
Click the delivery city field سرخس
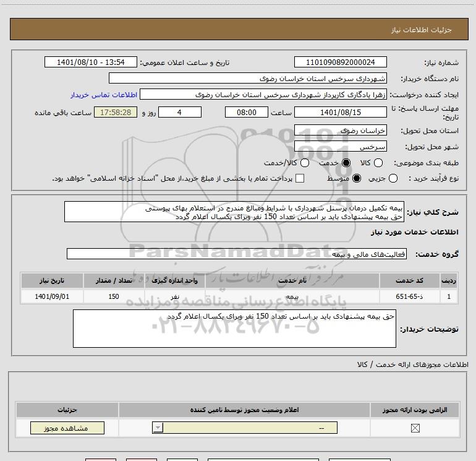(x=340, y=147)
